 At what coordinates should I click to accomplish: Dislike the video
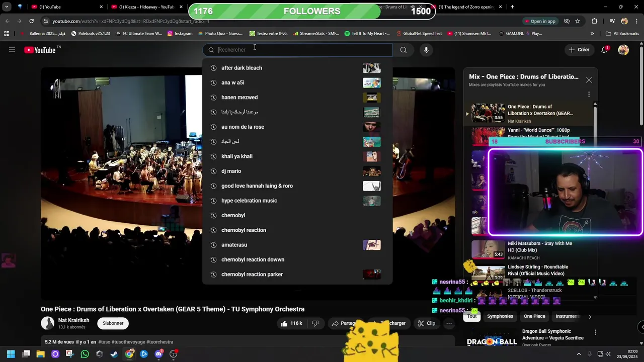[x=315, y=323]
